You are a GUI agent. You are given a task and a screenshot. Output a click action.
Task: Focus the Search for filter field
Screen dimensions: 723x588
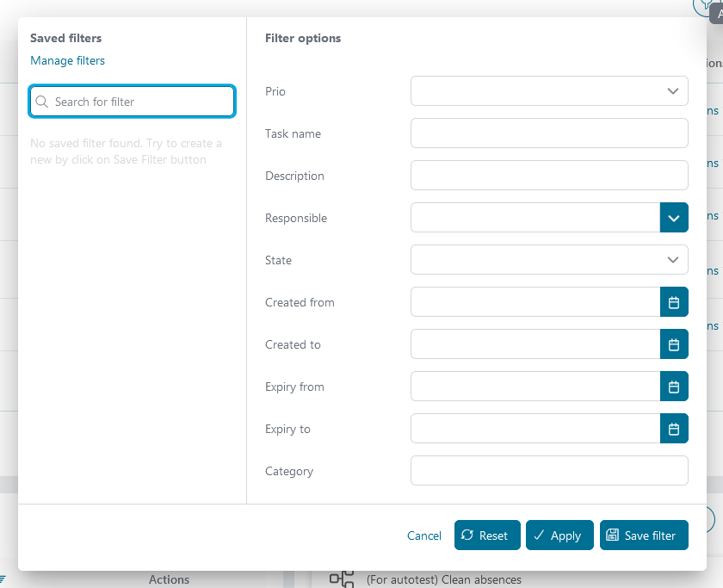pyautogui.click(x=133, y=101)
